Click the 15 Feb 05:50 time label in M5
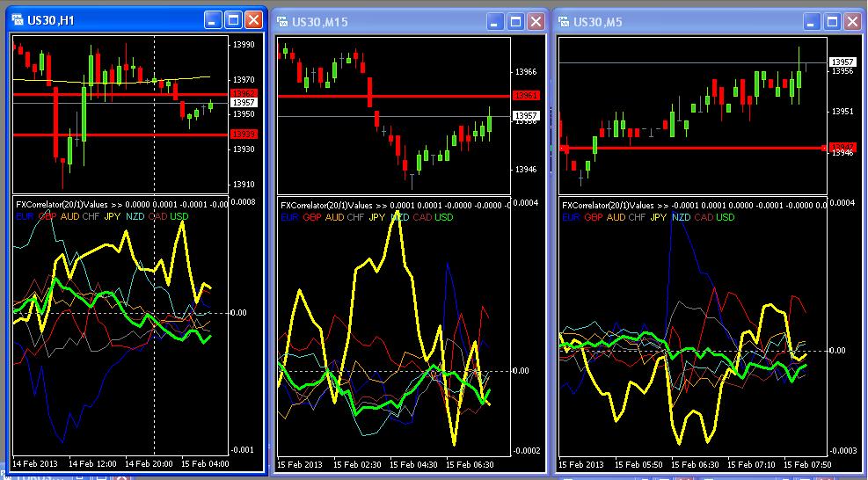Viewport: 868px width, 480px height. point(638,464)
